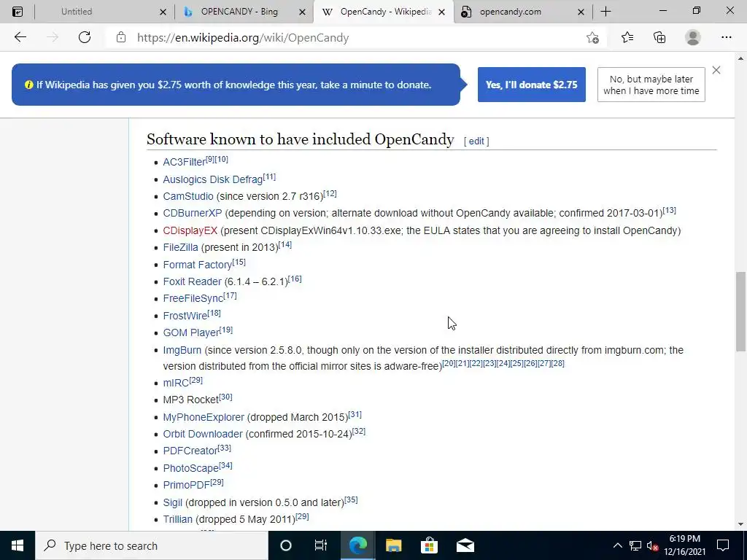The width and height of the screenshot is (747, 560).
Task: Click Yes, I'll donate $2.75 button
Action: pyautogui.click(x=532, y=85)
